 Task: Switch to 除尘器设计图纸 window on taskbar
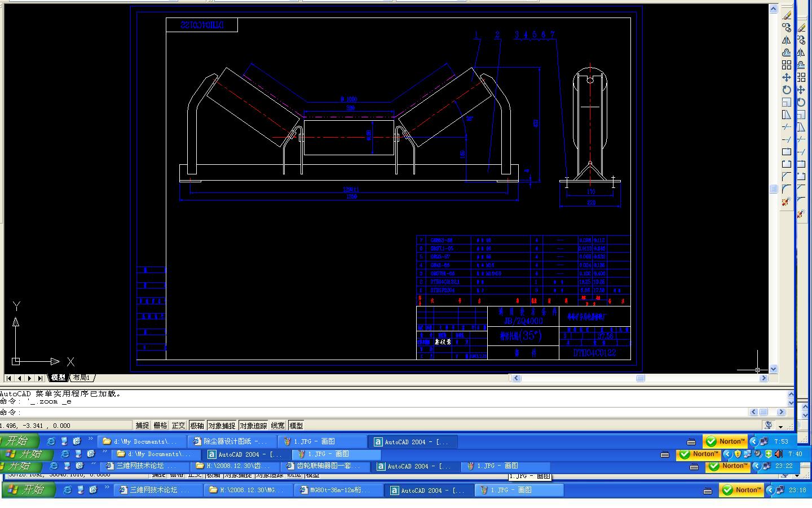(233, 441)
